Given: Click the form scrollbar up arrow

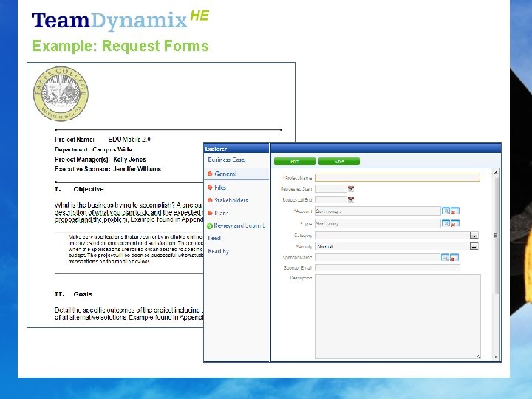Looking at the screenshot, I should 496,173.
